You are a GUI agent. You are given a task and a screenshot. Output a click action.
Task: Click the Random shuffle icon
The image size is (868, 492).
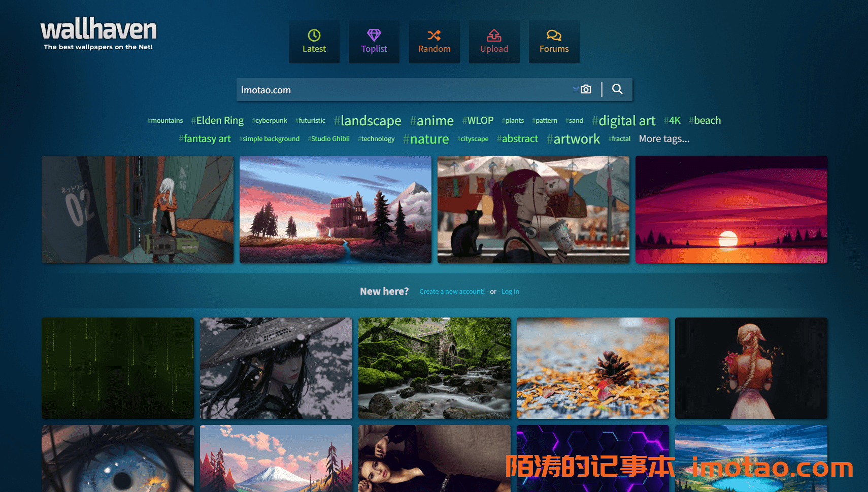click(x=434, y=35)
